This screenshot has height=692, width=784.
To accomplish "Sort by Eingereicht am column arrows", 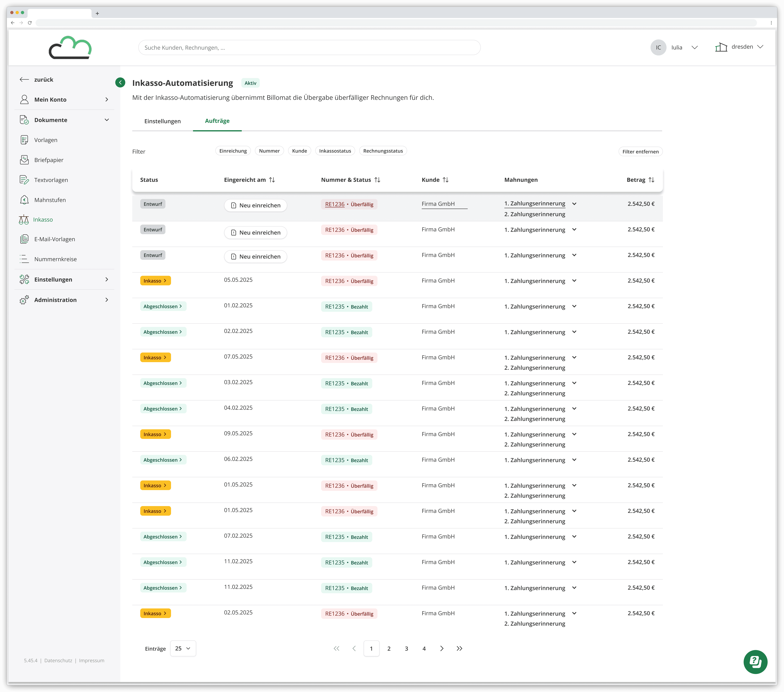I will tap(272, 180).
